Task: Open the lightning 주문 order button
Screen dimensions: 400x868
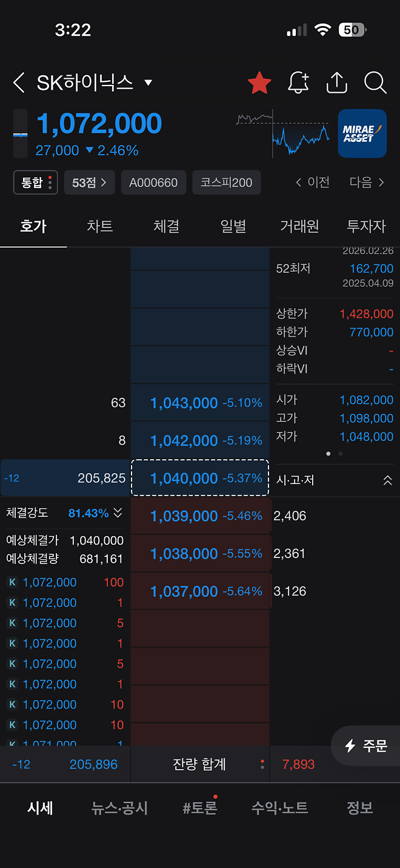Action: click(365, 746)
